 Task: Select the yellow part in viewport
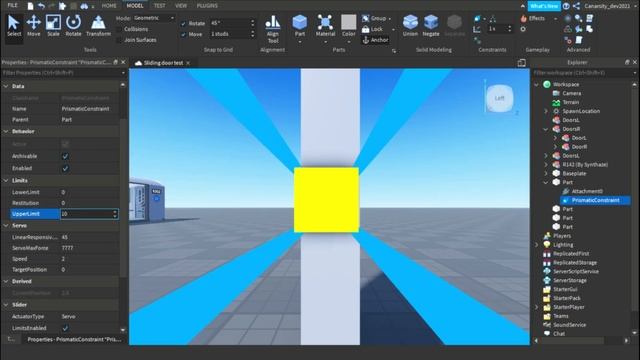tap(326, 200)
